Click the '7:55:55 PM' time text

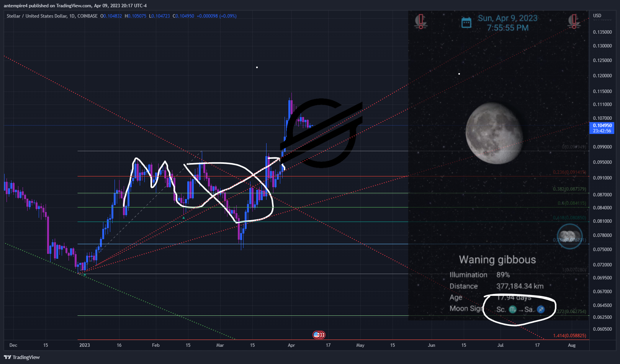507,28
